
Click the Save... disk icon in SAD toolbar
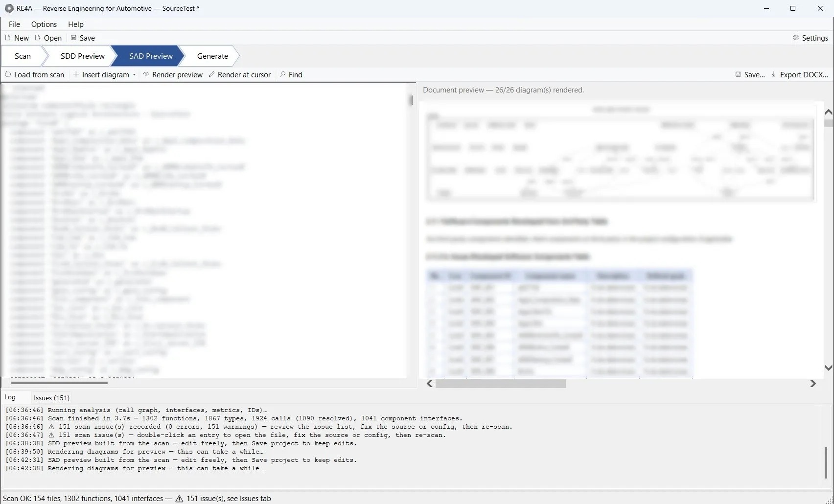coord(738,74)
